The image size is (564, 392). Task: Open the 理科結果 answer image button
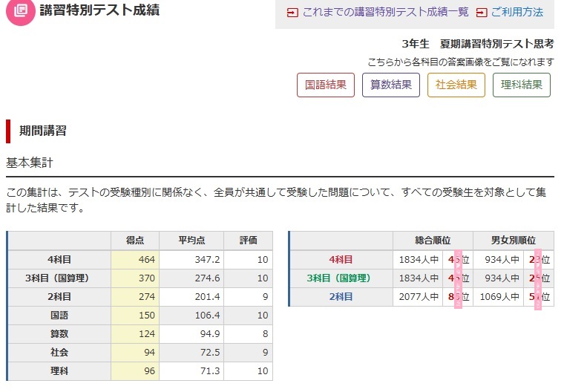[522, 85]
